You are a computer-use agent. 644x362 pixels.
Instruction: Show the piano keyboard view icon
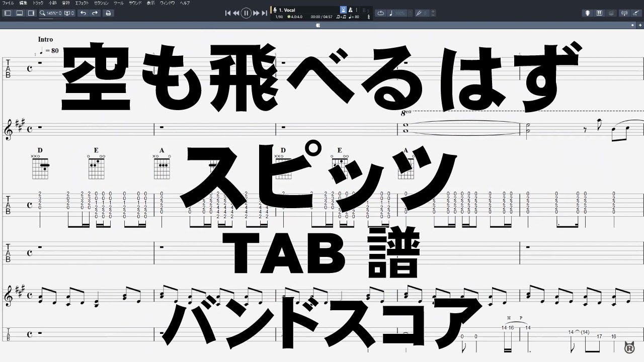point(599,13)
